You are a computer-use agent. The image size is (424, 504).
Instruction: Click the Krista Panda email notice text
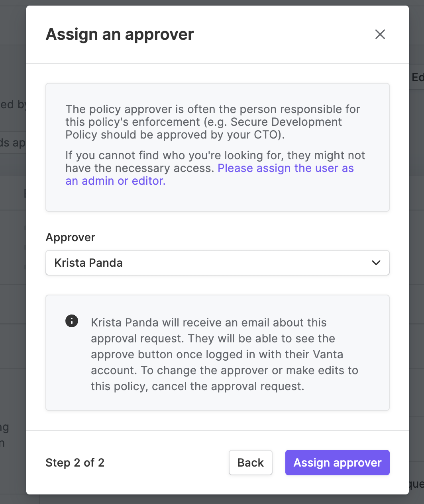[224, 354]
